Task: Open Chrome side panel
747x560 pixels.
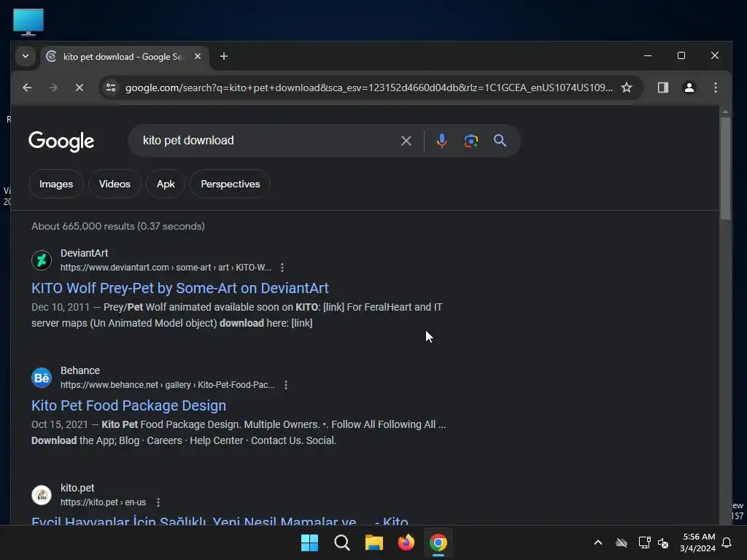Action: tap(662, 87)
